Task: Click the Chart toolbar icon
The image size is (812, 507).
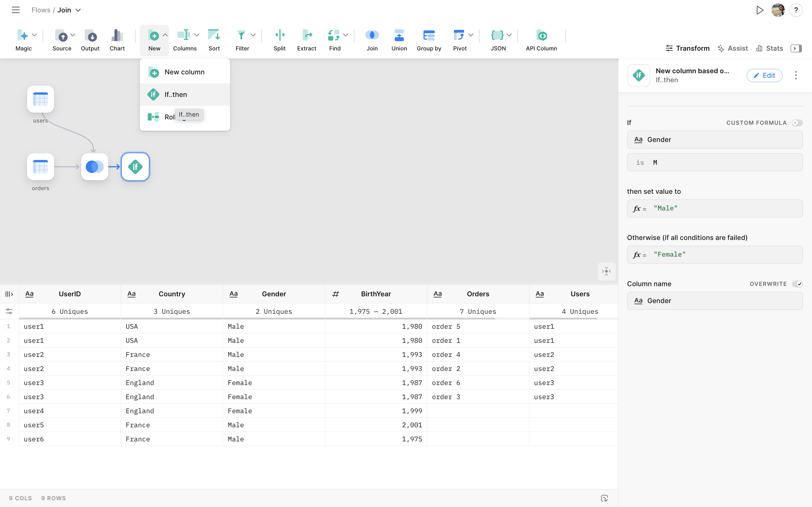Action: click(x=117, y=35)
